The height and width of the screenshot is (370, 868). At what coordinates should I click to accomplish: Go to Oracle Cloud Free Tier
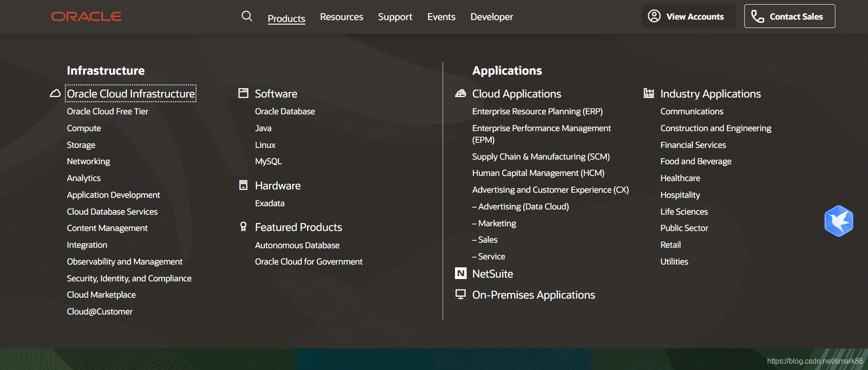click(107, 112)
